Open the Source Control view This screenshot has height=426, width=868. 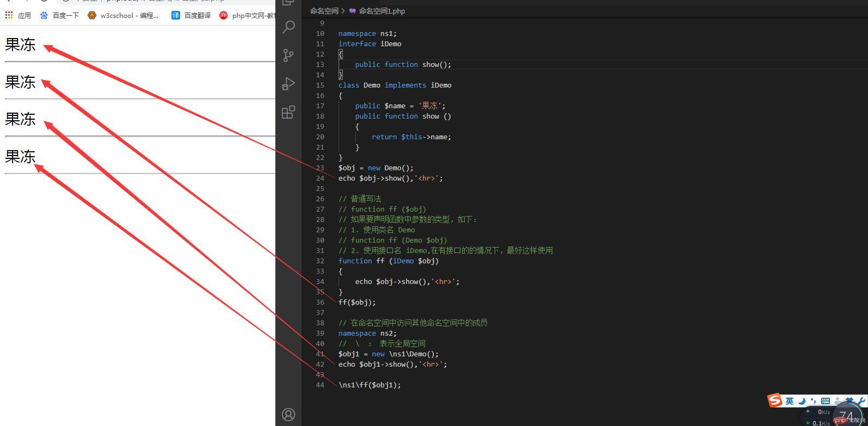click(x=288, y=55)
